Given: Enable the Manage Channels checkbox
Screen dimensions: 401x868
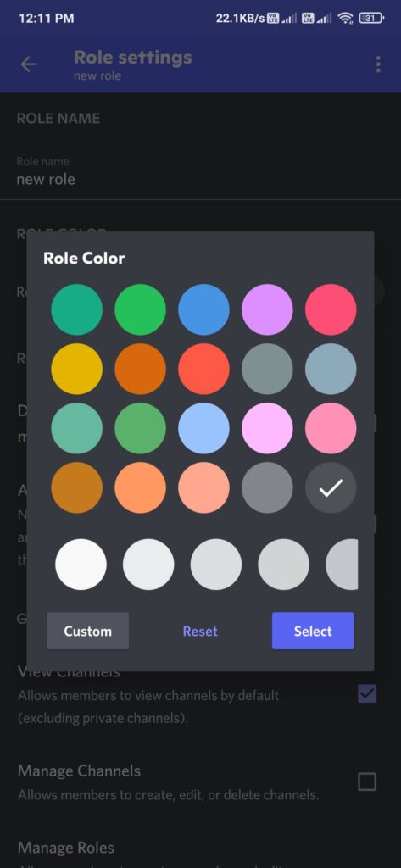Looking at the screenshot, I should [367, 782].
